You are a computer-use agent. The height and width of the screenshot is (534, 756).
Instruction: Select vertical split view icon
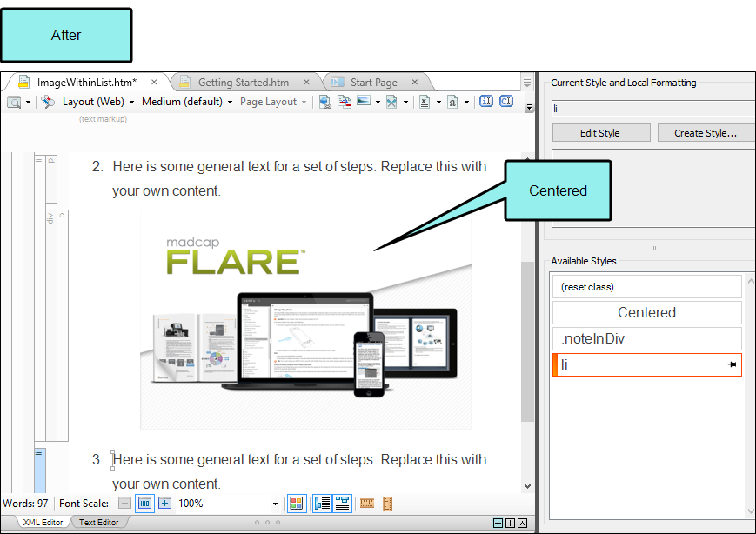(x=510, y=523)
